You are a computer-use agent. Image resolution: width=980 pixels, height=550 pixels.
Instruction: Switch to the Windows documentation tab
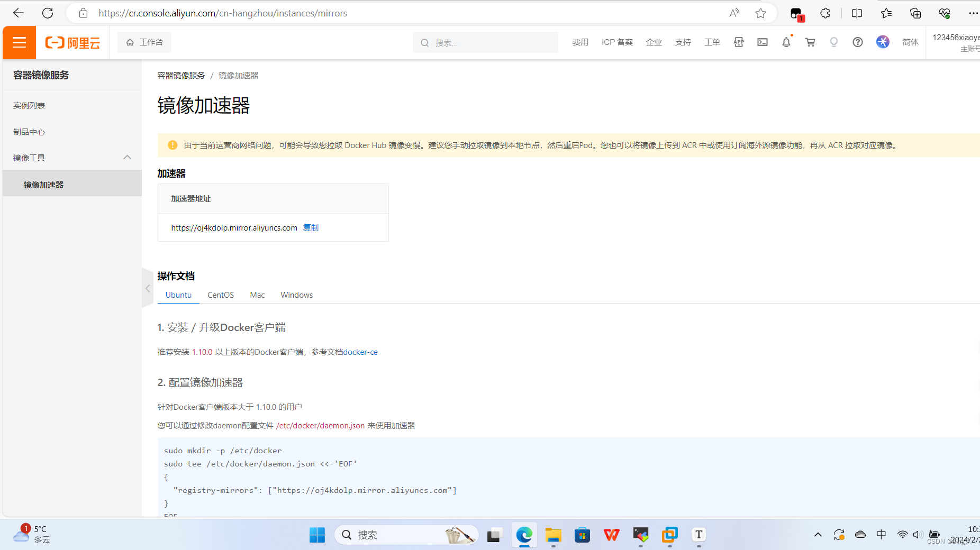(x=297, y=295)
